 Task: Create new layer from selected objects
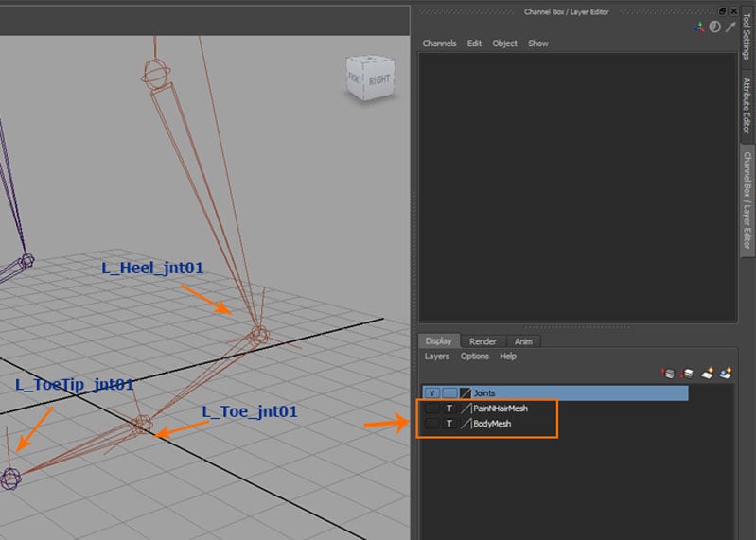pos(726,374)
